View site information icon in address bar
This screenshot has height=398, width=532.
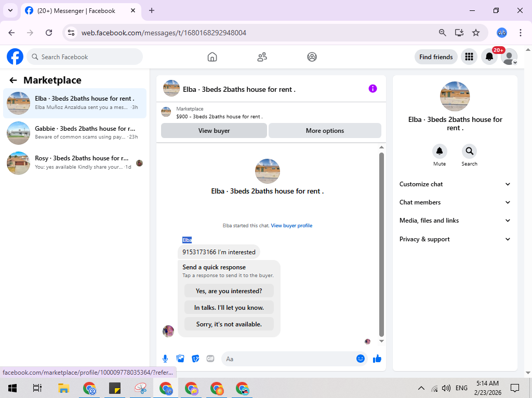coord(71,33)
